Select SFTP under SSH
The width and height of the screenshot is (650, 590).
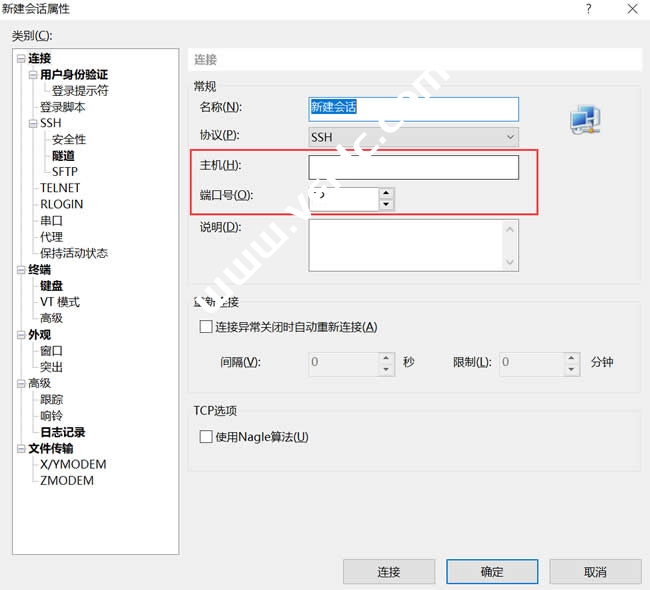coord(65,172)
